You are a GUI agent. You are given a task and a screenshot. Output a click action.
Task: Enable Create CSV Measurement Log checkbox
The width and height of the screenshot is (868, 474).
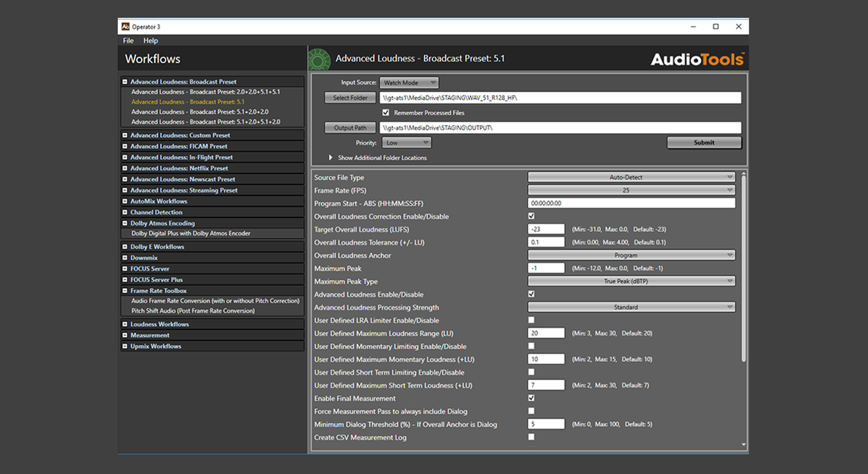[x=532, y=437]
